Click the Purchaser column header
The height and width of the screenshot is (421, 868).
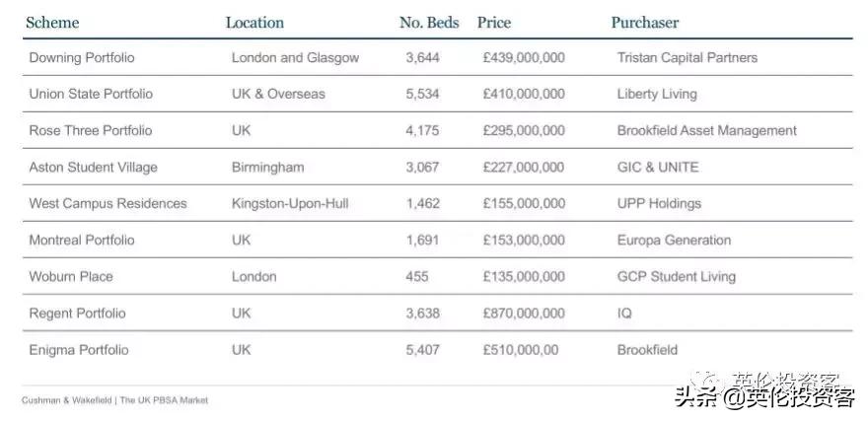[645, 23]
